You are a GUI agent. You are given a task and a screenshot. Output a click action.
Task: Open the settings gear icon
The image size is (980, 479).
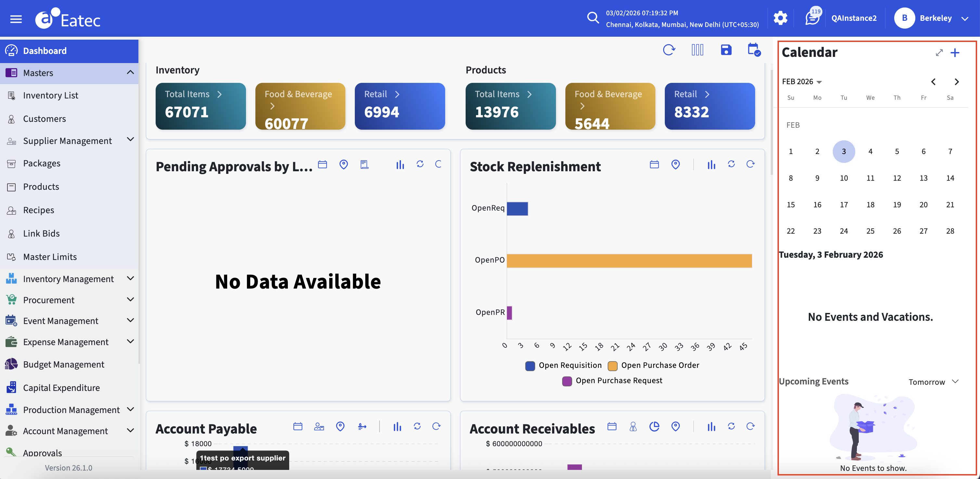(x=780, y=18)
